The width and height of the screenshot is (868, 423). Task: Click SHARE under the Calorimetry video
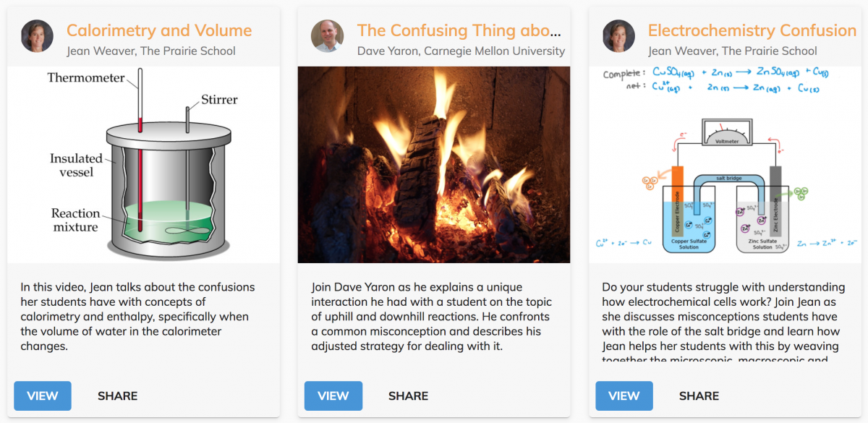coord(117,396)
